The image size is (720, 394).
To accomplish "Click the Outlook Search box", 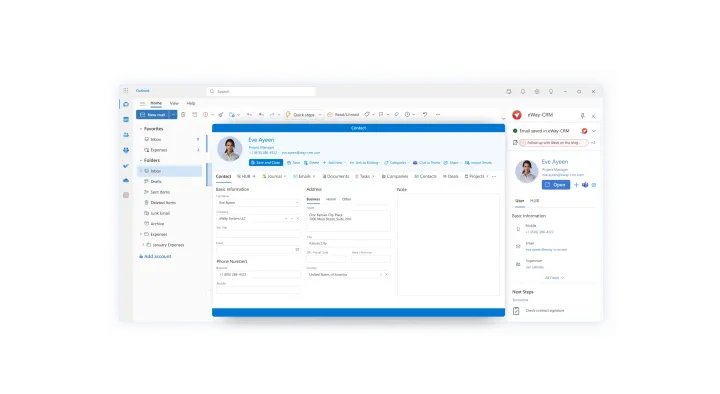I will [x=261, y=91].
